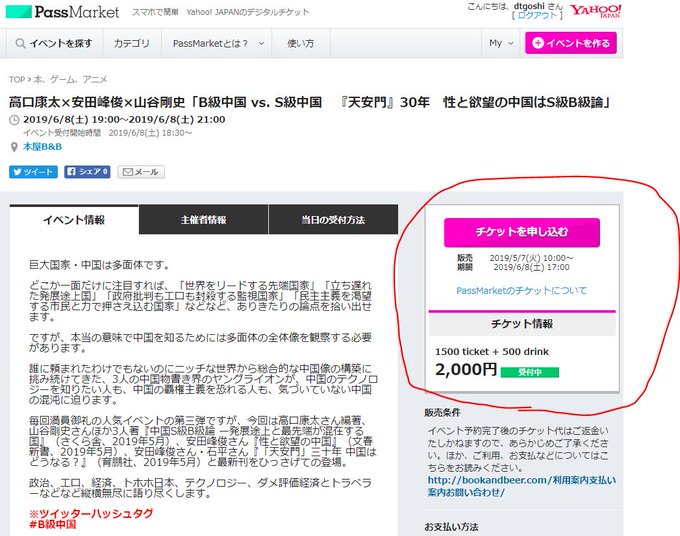Share event via Twitter ツイート button
This screenshot has height=536, width=680.
pos(33,172)
